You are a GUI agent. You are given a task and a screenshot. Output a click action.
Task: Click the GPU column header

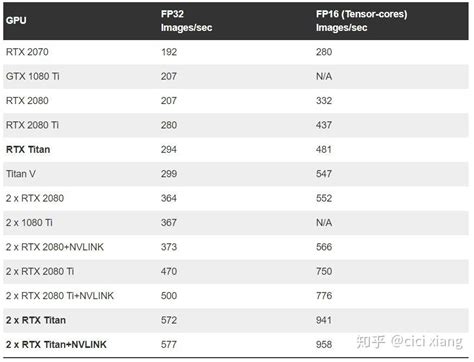pyautogui.click(x=16, y=20)
